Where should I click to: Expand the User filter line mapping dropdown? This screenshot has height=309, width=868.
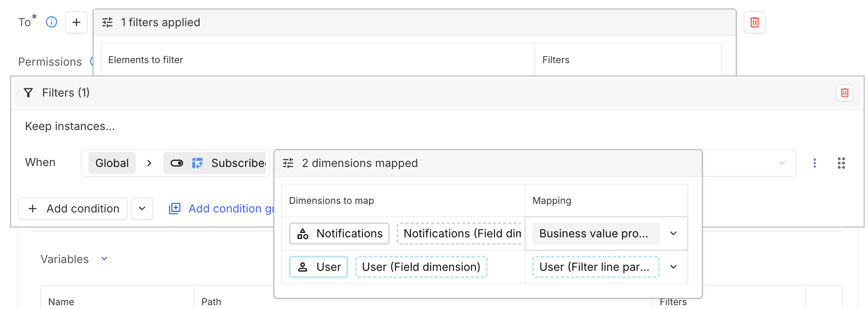673,267
